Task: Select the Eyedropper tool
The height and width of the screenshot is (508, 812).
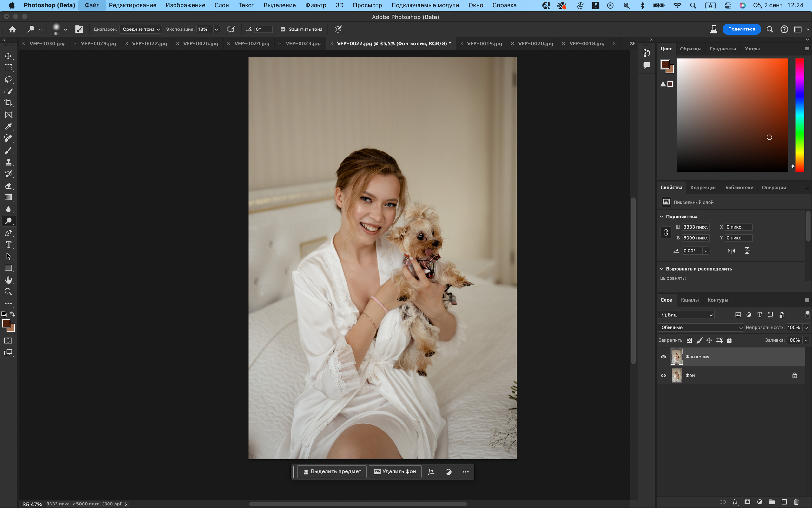Action: tap(8, 127)
